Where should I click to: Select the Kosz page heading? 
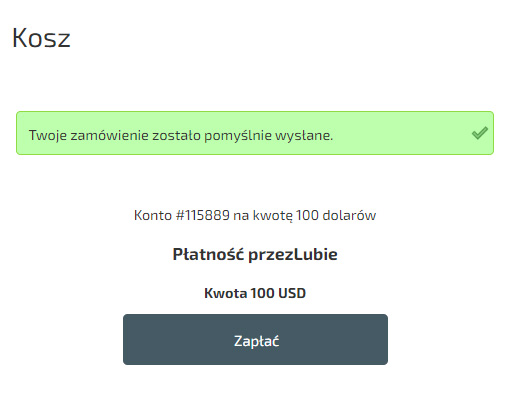(x=41, y=37)
